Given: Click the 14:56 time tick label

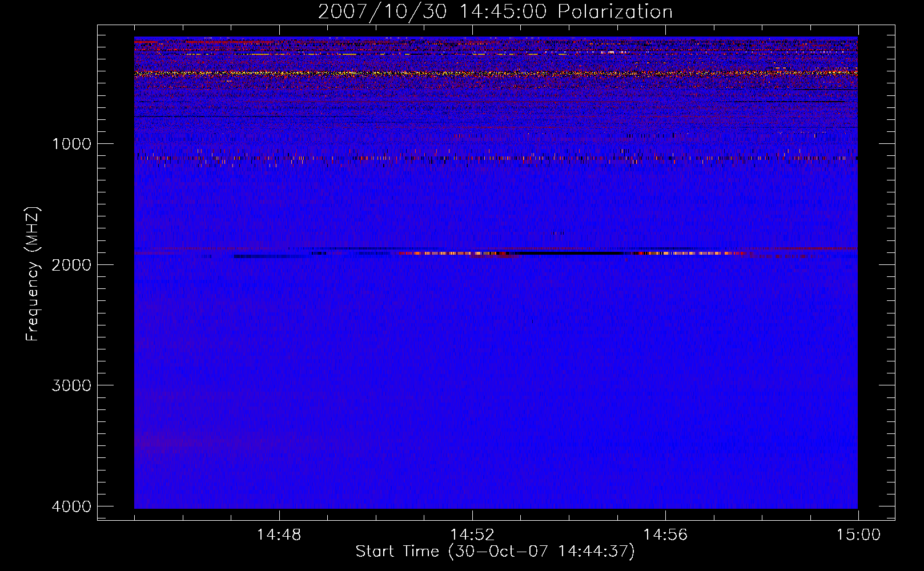Looking at the screenshot, I should tap(665, 535).
